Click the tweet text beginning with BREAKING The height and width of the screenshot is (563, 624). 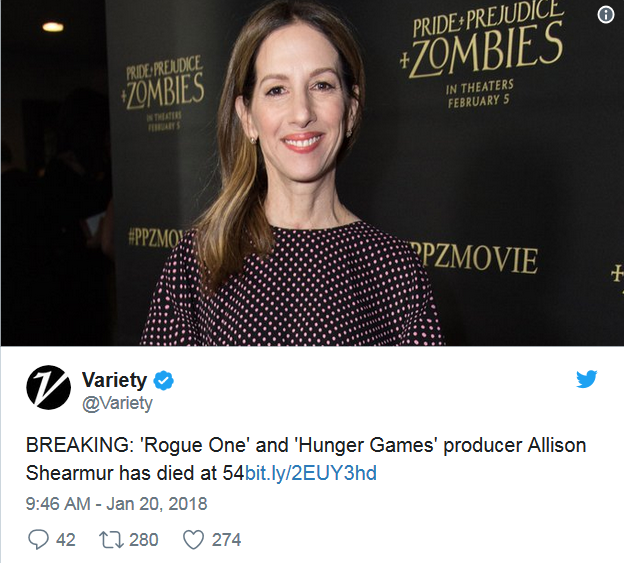(x=306, y=459)
